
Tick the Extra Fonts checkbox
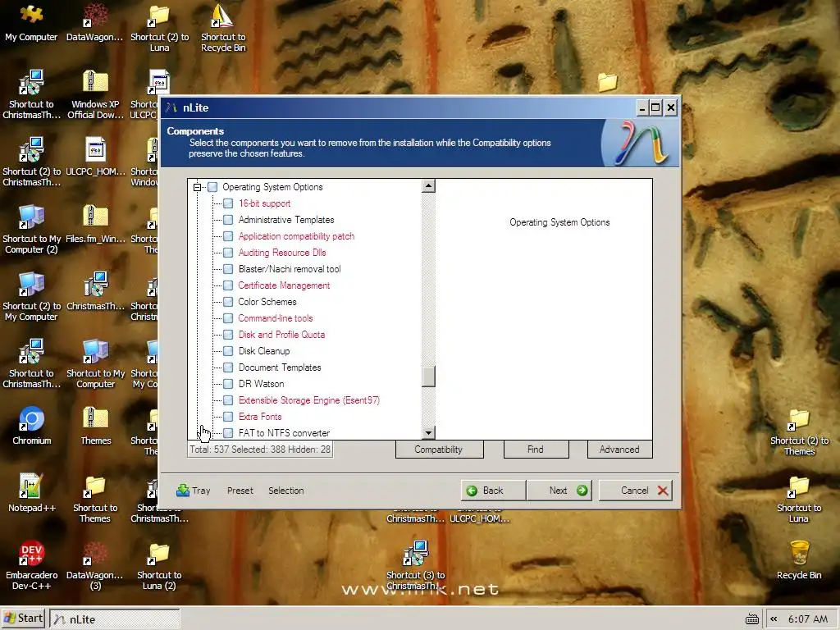point(228,416)
